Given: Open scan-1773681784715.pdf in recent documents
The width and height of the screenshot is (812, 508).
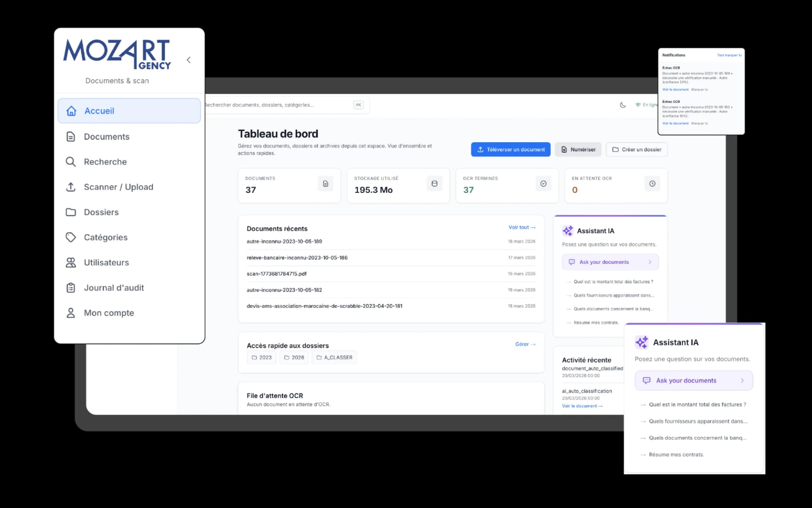Looking at the screenshot, I should [391, 273].
